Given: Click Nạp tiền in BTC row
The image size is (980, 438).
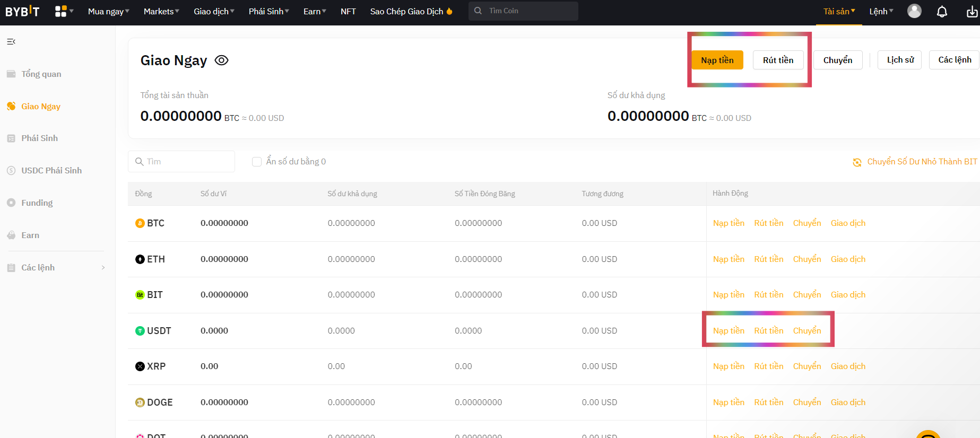Looking at the screenshot, I should pyautogui.click(x=729, y=223).
